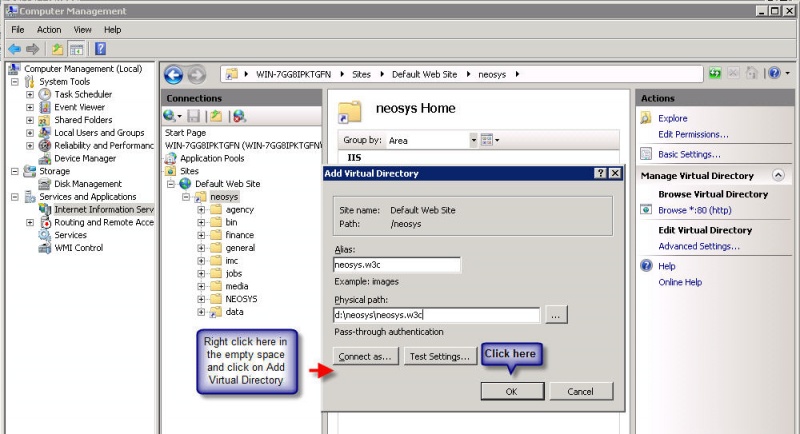Click the Delete Connection icon in the Connections toolbar
The width and height of the screenshot is (800, 434).
[x=239, y=116]
